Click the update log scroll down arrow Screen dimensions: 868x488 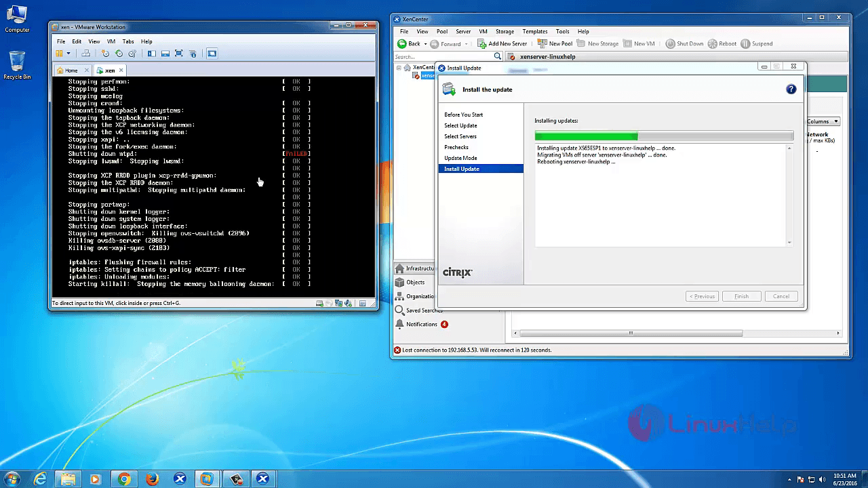pyautogui.click(x=789, y=243)
